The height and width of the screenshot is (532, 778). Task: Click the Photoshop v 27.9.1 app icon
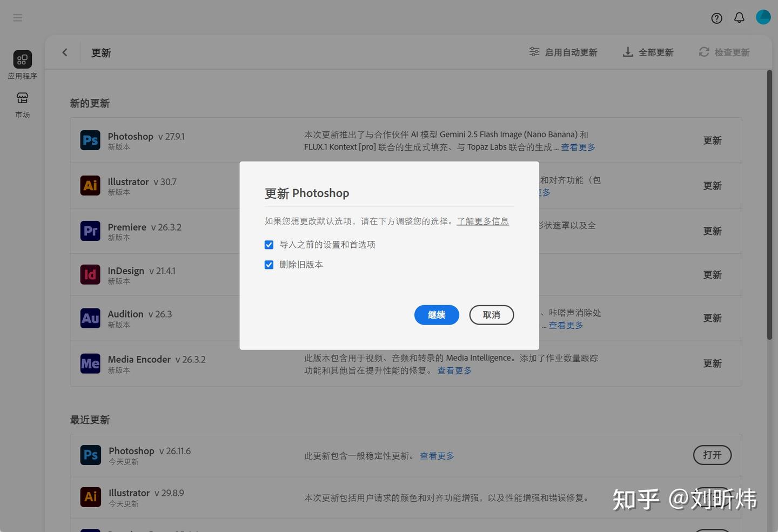90,140
